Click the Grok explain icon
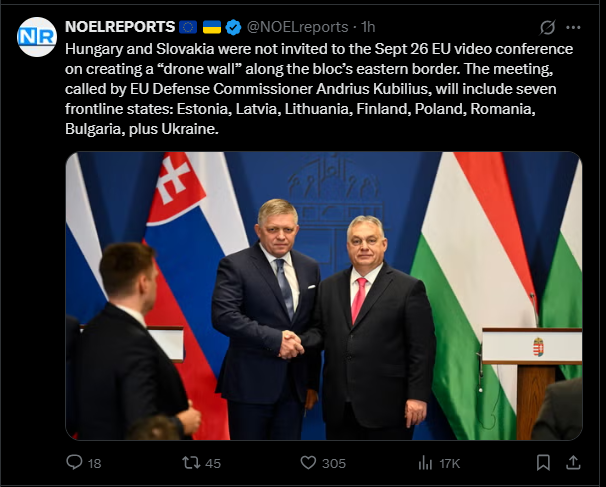 [x=546, y=27]
